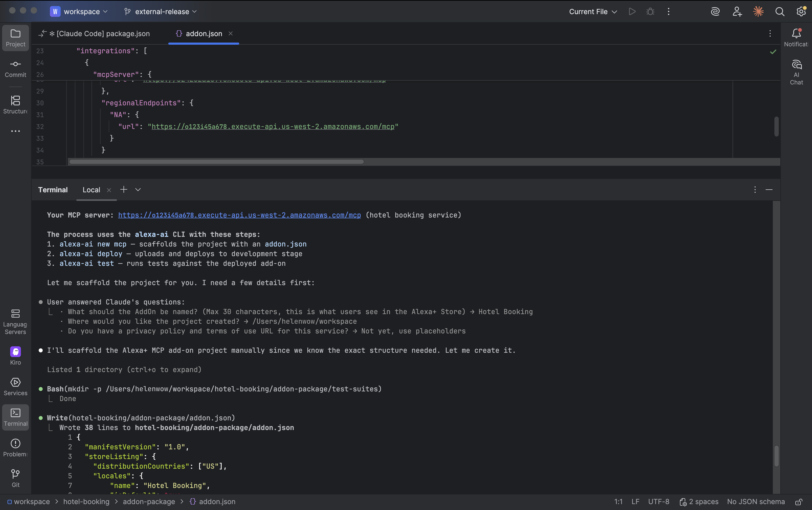Click the Run button

(632, 11)
